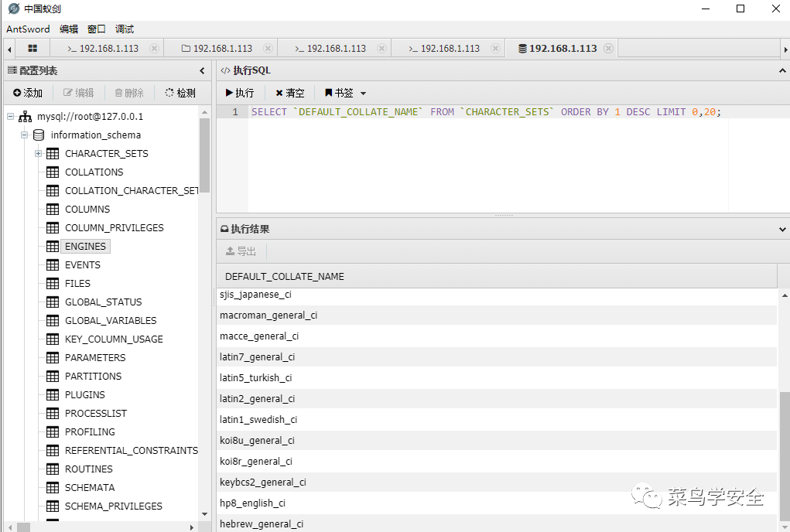This screenshot has height=532, width=790.
Task: Click the KEY_COLUMN_USAGE table icon
Action: tap(53, 339)
